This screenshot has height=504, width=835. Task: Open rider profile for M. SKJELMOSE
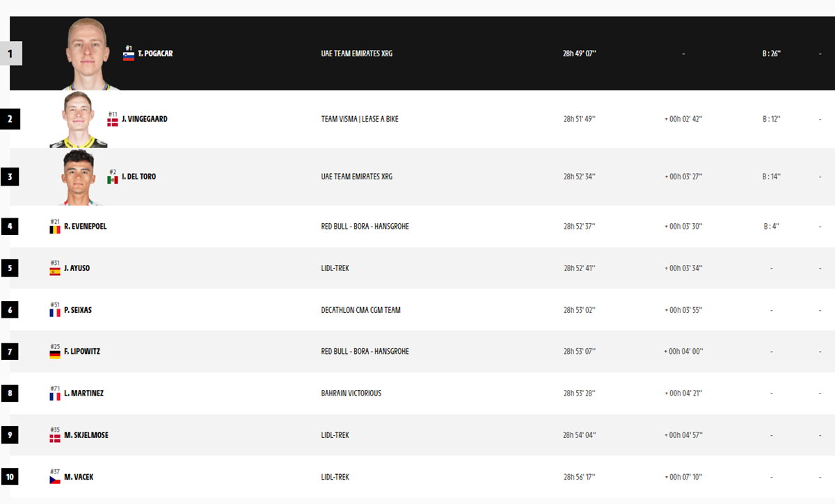point(86,435)
